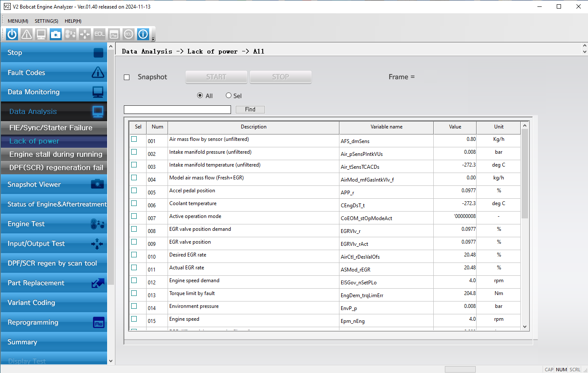This screenshot has width=588, height=373.
Task: Click 'Active operation mode' description cell
Action: pos(253,217)
